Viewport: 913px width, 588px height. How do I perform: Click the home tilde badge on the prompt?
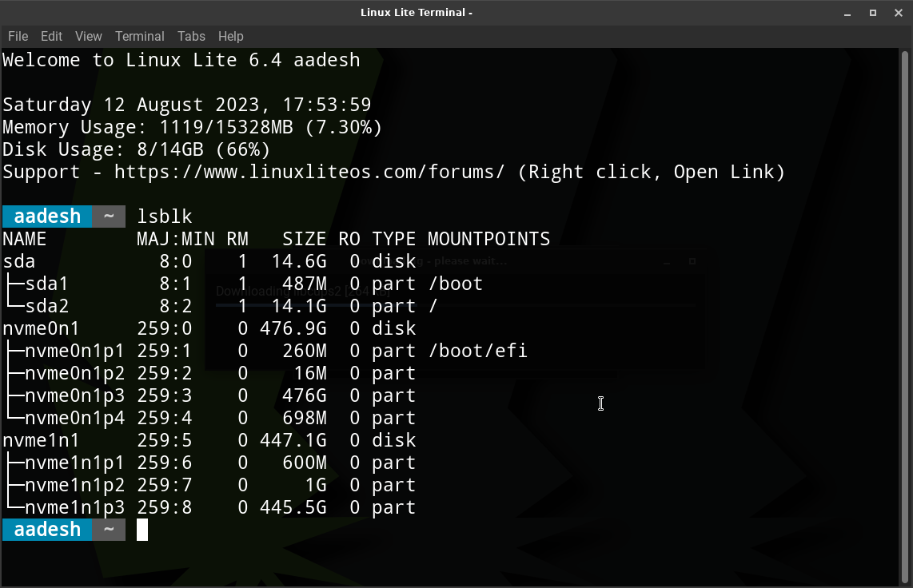point(110,216)
